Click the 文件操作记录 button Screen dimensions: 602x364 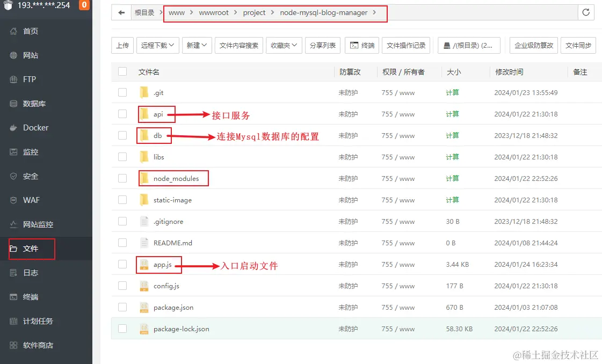(x=406, y=45)
